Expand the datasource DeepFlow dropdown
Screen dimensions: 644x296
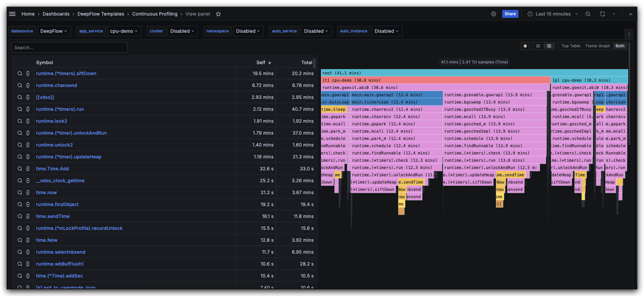54,31
